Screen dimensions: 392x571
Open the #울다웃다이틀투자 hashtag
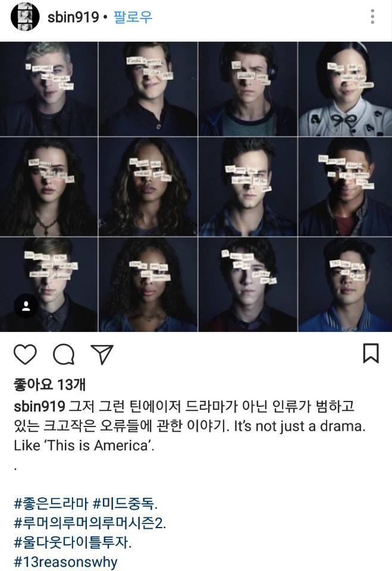click(71, 542)
